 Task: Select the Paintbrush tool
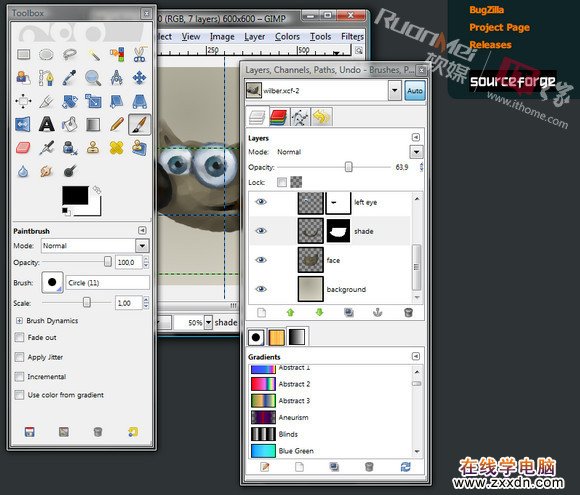coord(139,124)
